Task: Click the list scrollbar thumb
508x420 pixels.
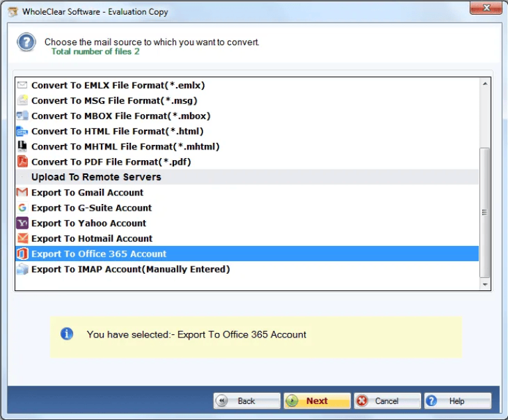Action: pyautogui.click(x=485, y=213)
